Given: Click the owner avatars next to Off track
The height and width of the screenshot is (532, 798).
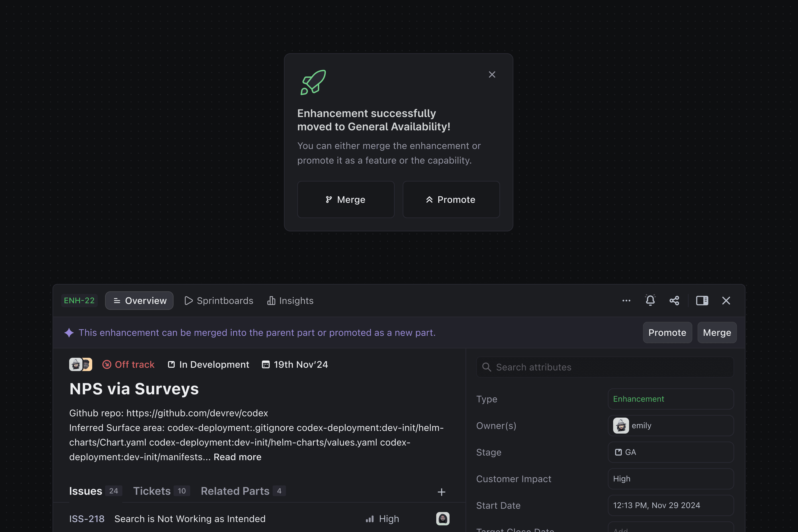Looking at the screenshot, I should [x=81, y=364].
